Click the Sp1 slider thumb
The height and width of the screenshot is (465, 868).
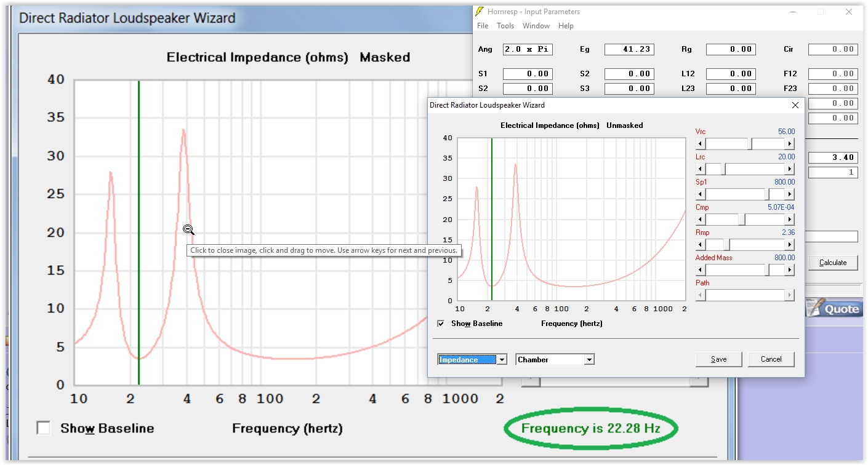coord(768,194)
